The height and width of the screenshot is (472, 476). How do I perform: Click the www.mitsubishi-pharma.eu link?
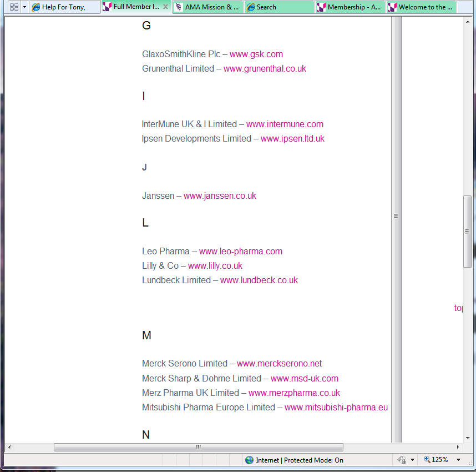pyautogui.click(x=336, y=408)
